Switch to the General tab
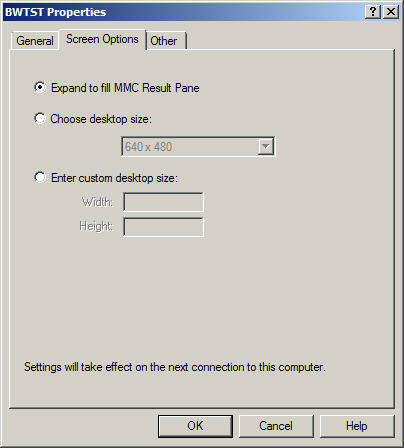This screenshot has width=404, height=448. tap(35, 41)
